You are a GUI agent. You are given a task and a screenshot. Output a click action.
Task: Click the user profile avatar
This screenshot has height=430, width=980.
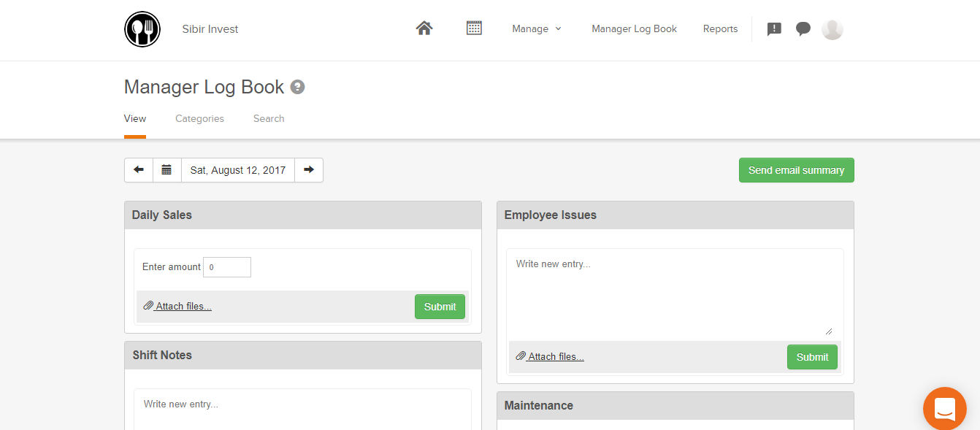832,29
